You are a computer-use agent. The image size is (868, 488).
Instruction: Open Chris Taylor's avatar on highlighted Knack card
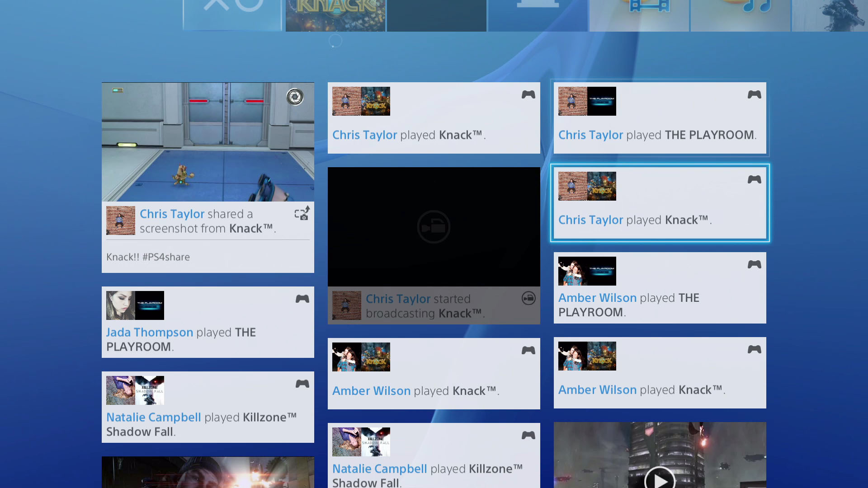[573, 186]
